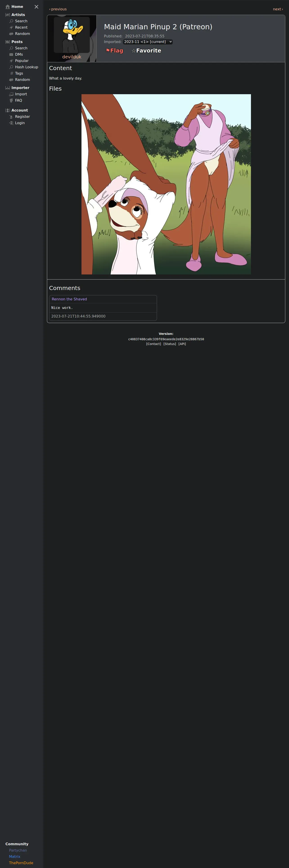This screenshot has height=868, width=289.
Task: Open commenter Rennon the Shaved profile
Action: click(69, 299)
